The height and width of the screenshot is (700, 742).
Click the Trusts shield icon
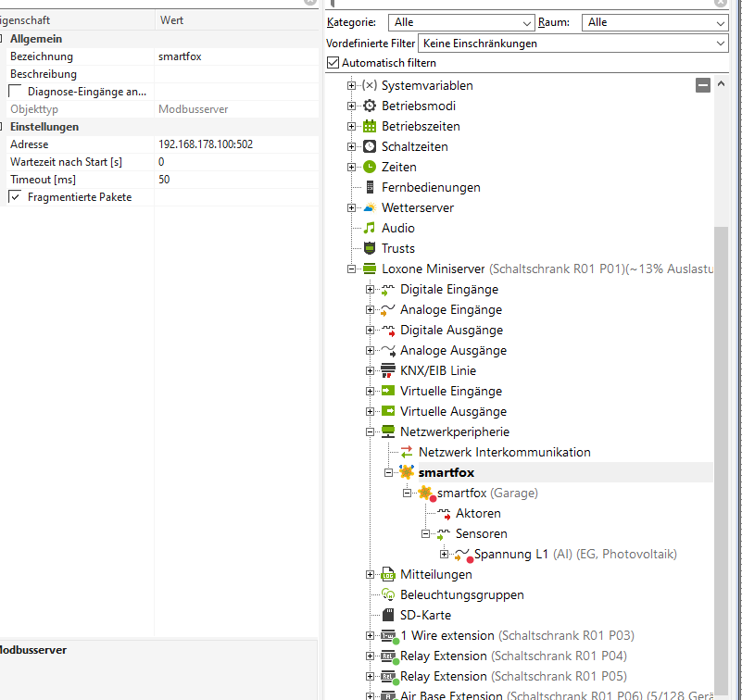370,248
